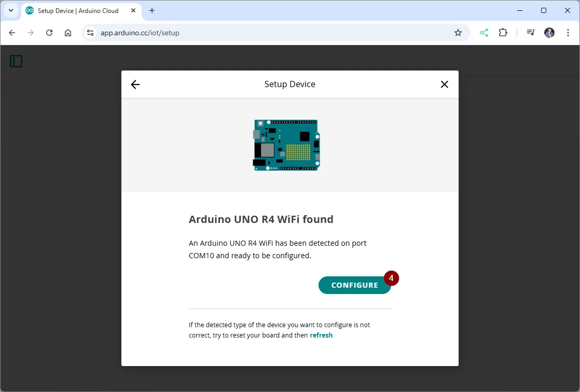Click the Arduino UNO R4 WiFi board image
This screenshot has height=392, width=580.
[286, 145]
